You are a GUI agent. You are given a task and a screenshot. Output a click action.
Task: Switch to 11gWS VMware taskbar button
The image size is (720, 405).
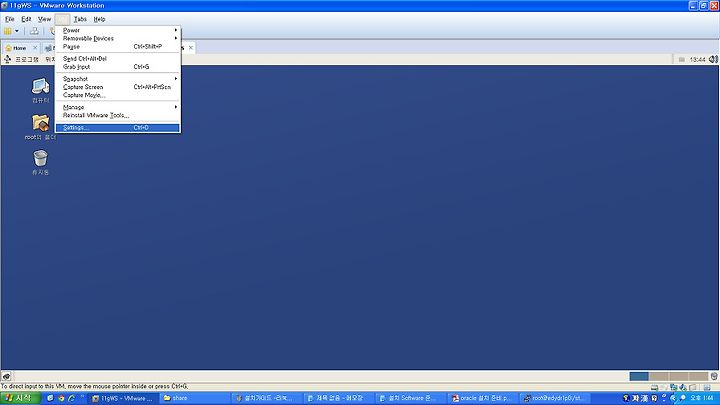pyautogui.click(x=123, y=398)
